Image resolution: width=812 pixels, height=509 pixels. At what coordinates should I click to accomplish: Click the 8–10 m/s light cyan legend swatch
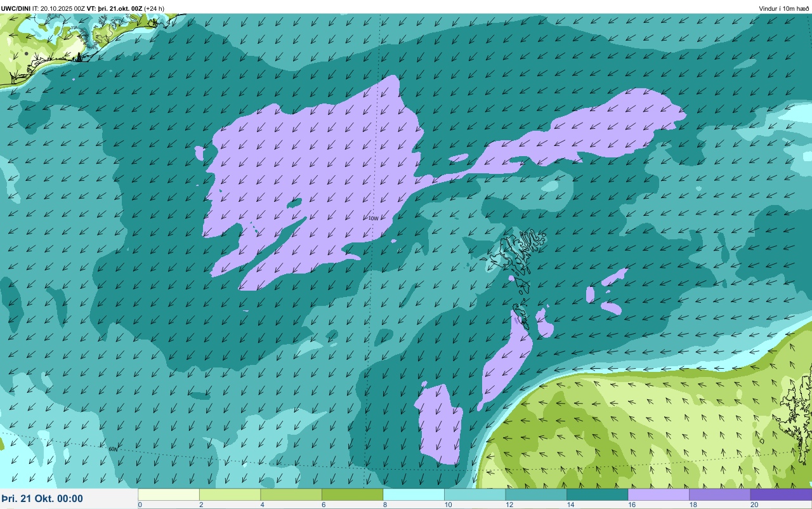coord(414,494)
